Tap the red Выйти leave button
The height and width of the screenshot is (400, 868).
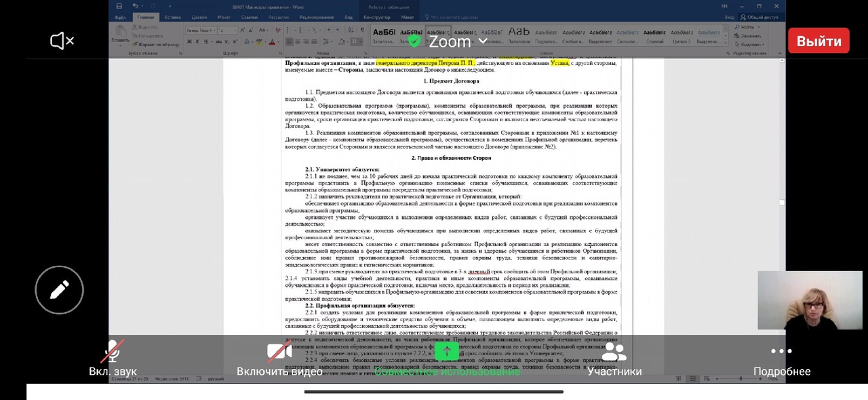[818, 41]
